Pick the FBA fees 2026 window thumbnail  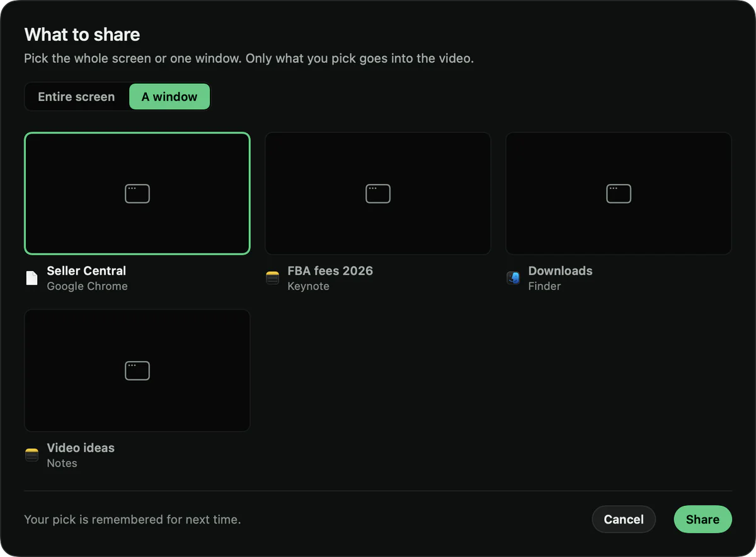(x=378, y=193)
